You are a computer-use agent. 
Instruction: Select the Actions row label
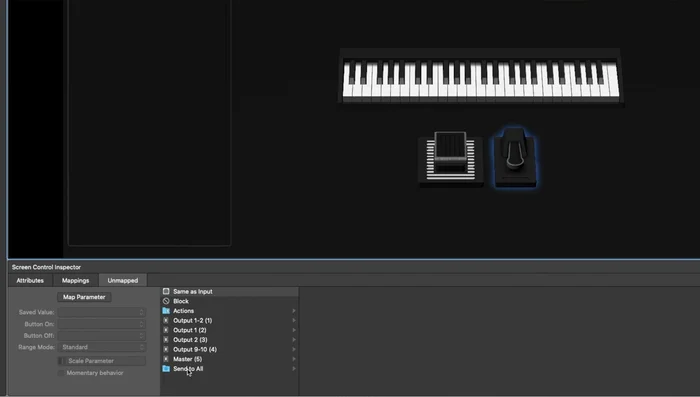183,311
